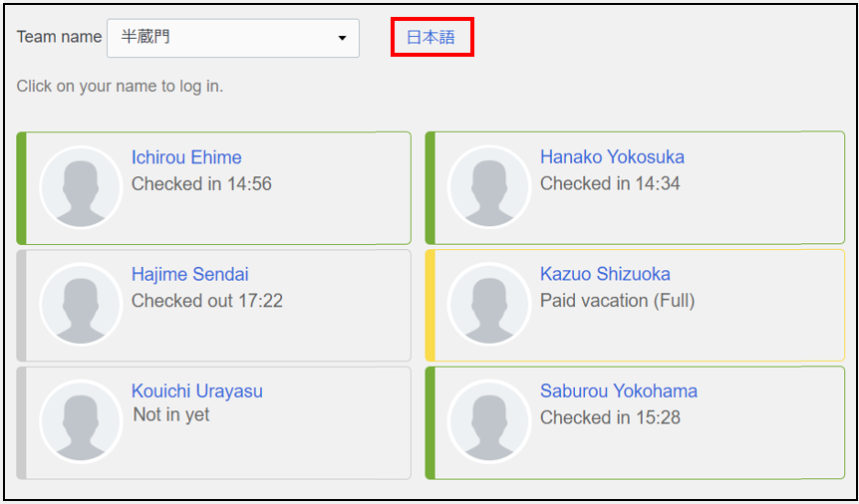The width and height of the screenshot is (859, 504).
Task: Select the Kazuo Shizuoka name link
Action: (x=605, y=274)
